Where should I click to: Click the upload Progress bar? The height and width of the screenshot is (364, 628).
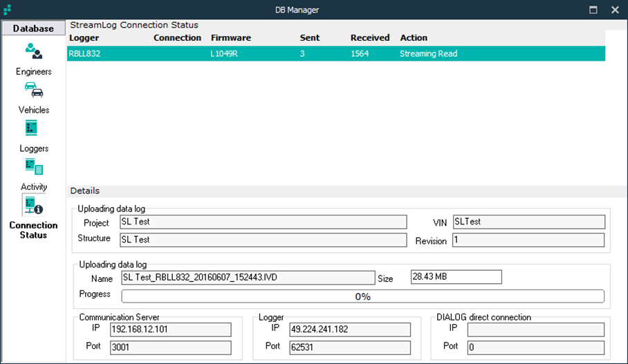362,296
